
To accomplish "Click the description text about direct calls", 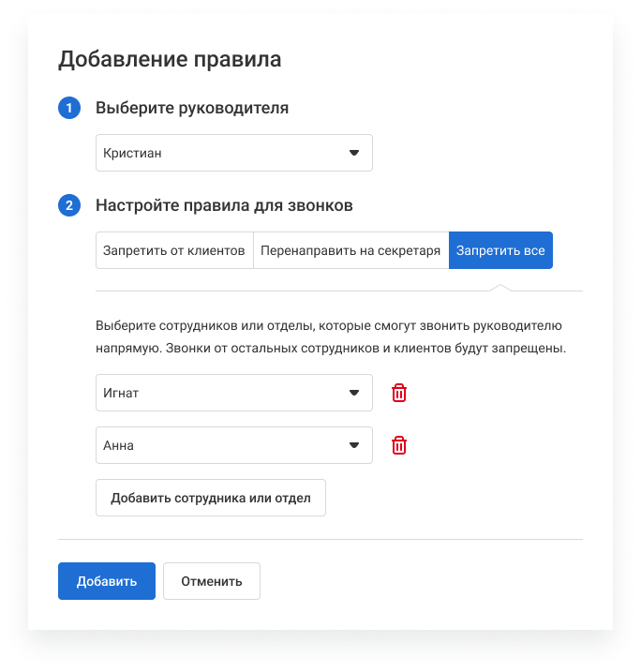I will coord(331,336).
